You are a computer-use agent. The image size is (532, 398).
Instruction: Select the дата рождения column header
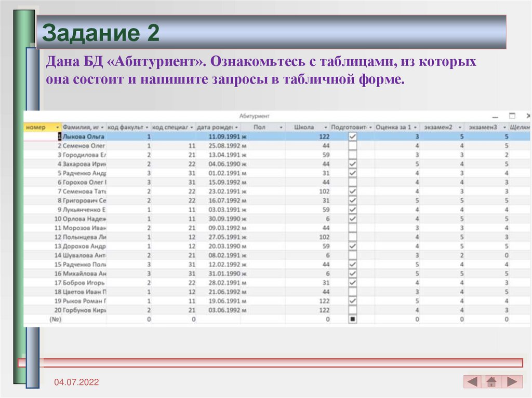(x=216, y=127)
